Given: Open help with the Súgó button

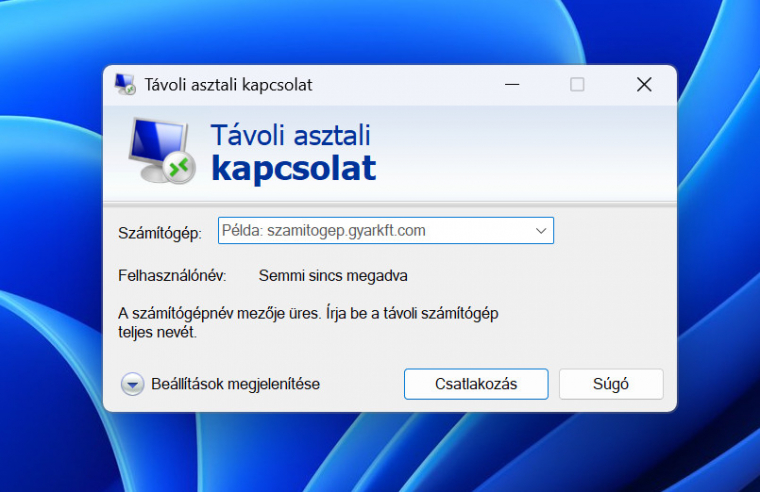Looking at the screenshot, I should click(x=610, y=384).
